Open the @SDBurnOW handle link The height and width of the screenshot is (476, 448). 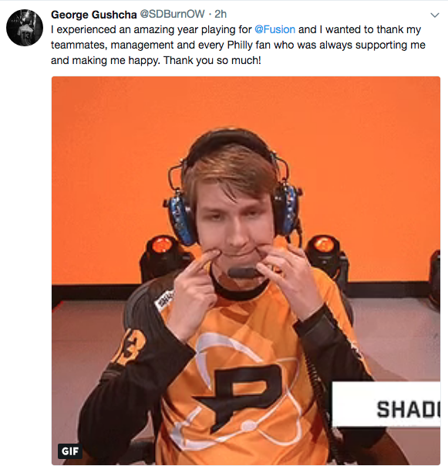[172, 14]
